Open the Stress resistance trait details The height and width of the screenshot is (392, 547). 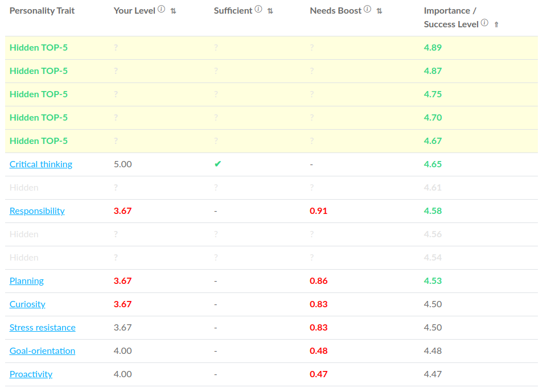click(42, 327)
